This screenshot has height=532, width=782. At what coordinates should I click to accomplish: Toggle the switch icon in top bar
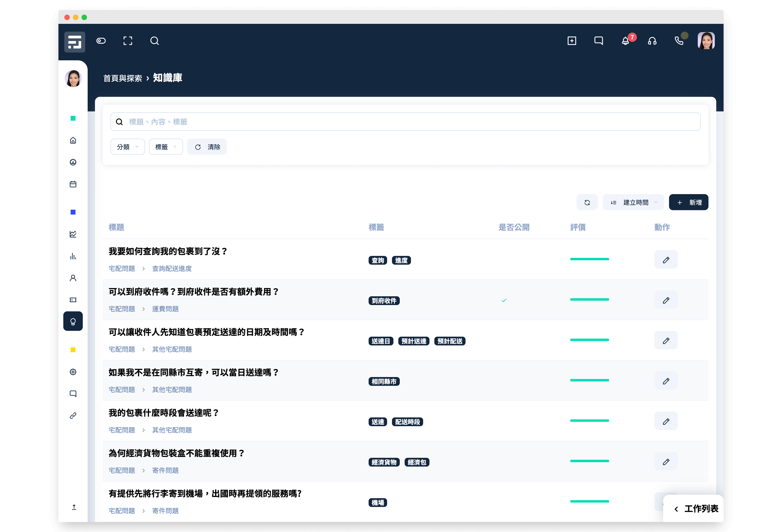coord(101,41)
